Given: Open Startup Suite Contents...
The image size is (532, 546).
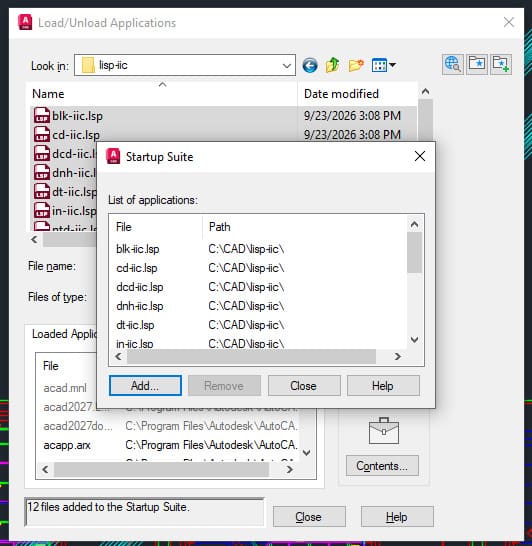Looking at the screenshot, I should [x=382, y=466].
